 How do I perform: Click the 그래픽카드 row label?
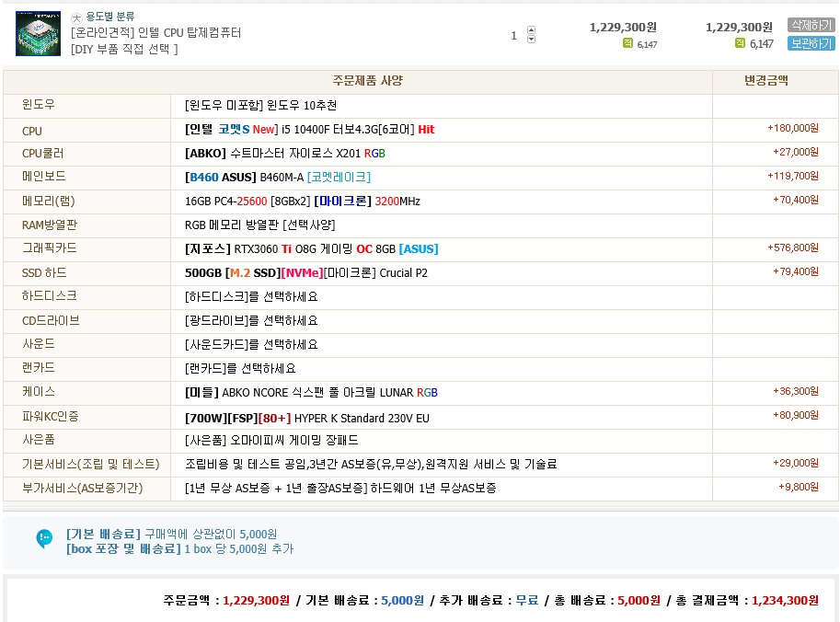(50, 248)
